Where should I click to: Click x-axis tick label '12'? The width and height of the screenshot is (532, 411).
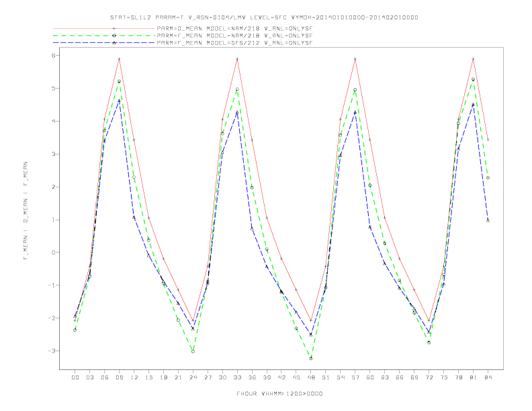point(134,377)
